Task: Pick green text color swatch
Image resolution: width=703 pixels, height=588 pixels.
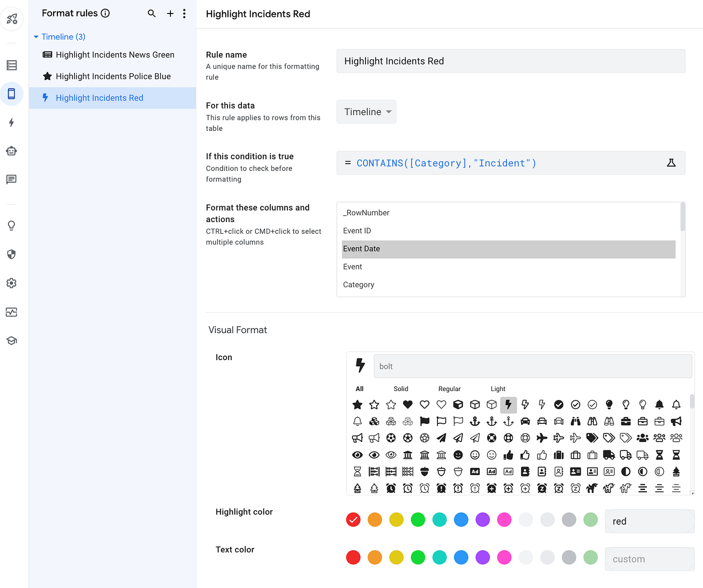Action: (418, 557)
